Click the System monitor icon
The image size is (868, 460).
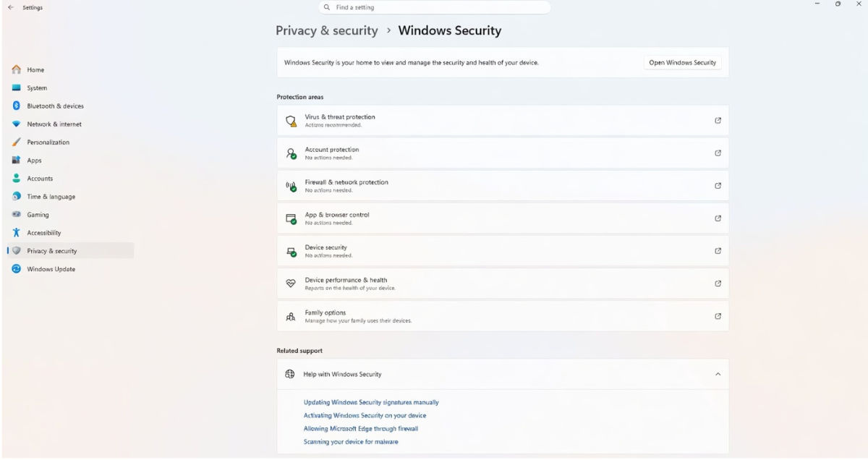pyautogui.click(x=16, y=88)
